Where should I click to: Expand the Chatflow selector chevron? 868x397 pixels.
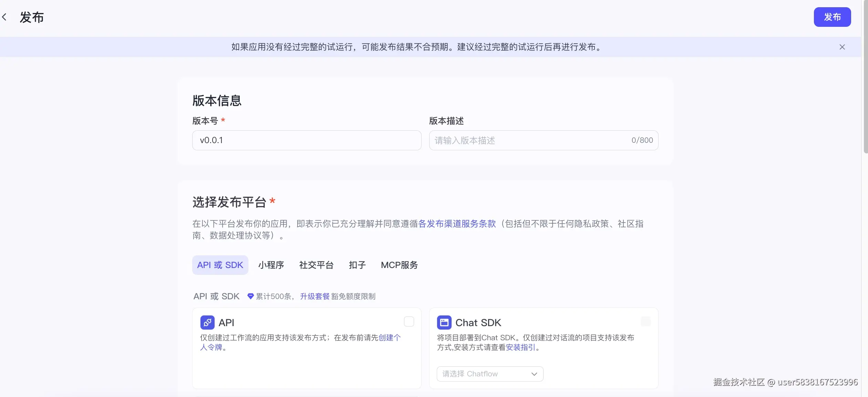(534, 374)
